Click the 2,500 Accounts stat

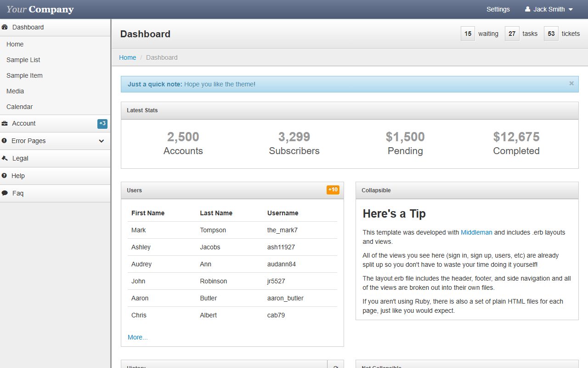point(183,144)
